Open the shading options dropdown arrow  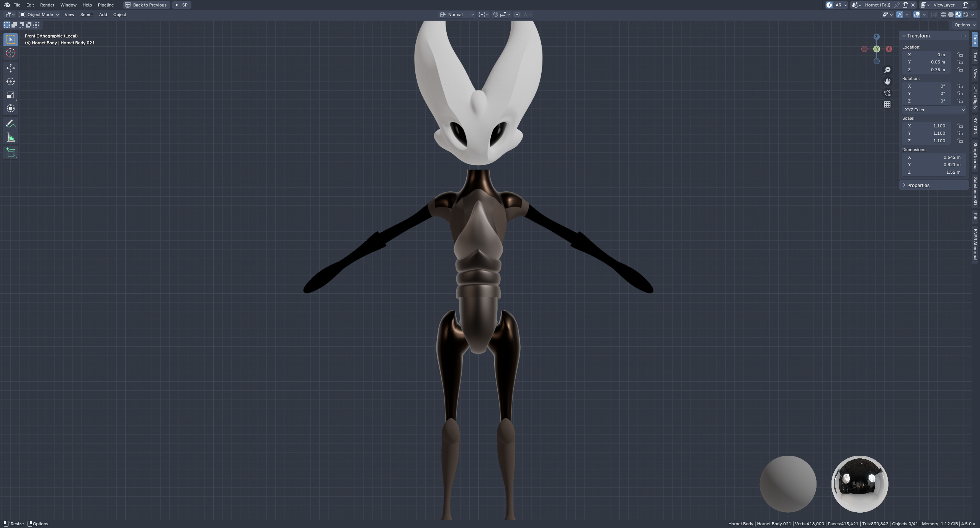(x=973, y=15)
